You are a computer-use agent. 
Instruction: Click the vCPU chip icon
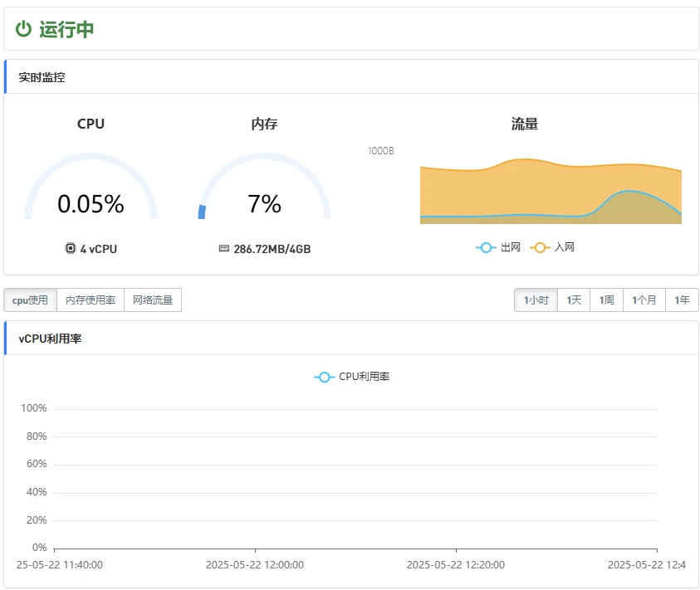tap(70, 248)
